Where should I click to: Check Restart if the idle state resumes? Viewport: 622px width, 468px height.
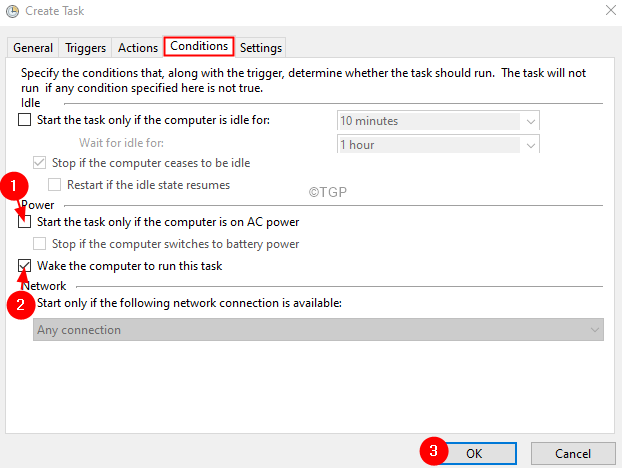click(57, 185)
